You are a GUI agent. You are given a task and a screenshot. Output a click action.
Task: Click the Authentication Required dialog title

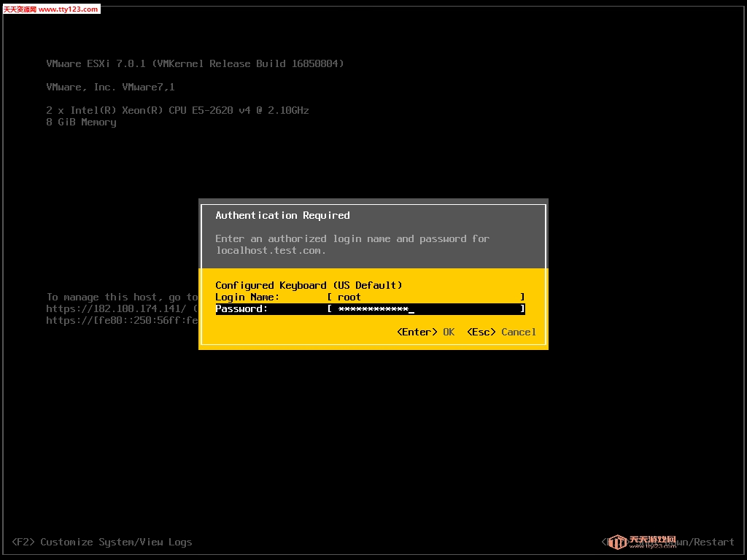[x=282, y=215]
